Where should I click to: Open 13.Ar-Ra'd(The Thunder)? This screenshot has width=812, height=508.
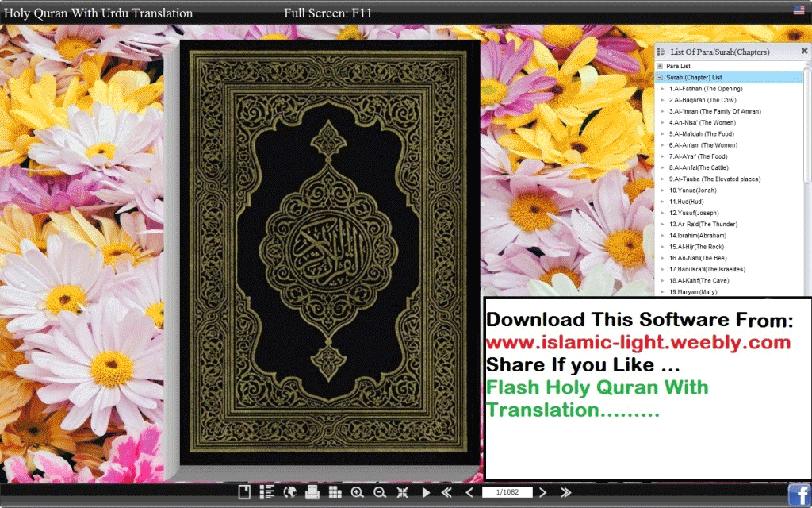pos(703,225)
